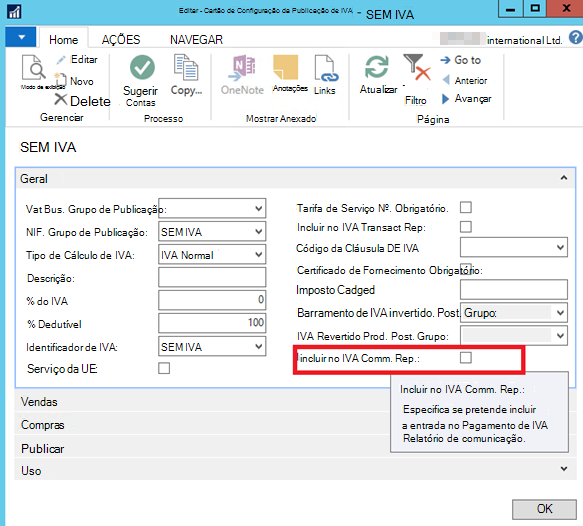Collapse the Geral section chevron
The height and width of the screenshot is (526, 583).
tap(564, 178)
